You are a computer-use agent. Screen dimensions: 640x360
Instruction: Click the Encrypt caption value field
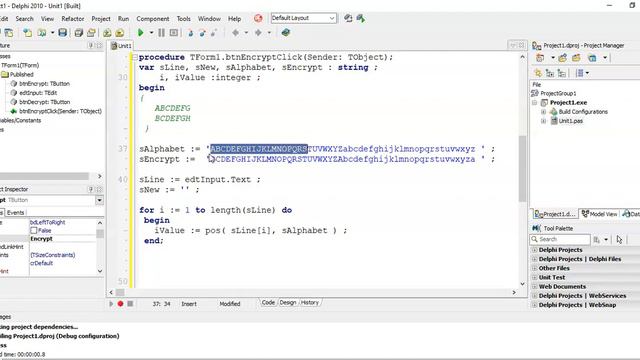(x=62, y=239)
